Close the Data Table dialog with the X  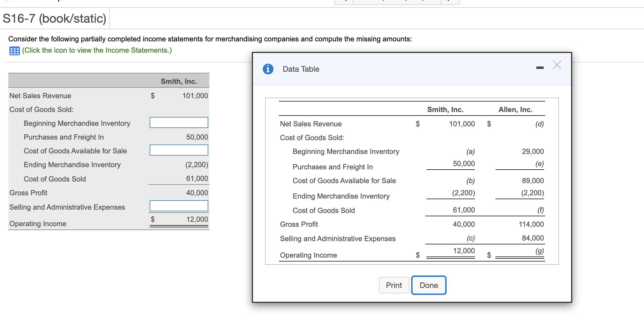(557, 65)
